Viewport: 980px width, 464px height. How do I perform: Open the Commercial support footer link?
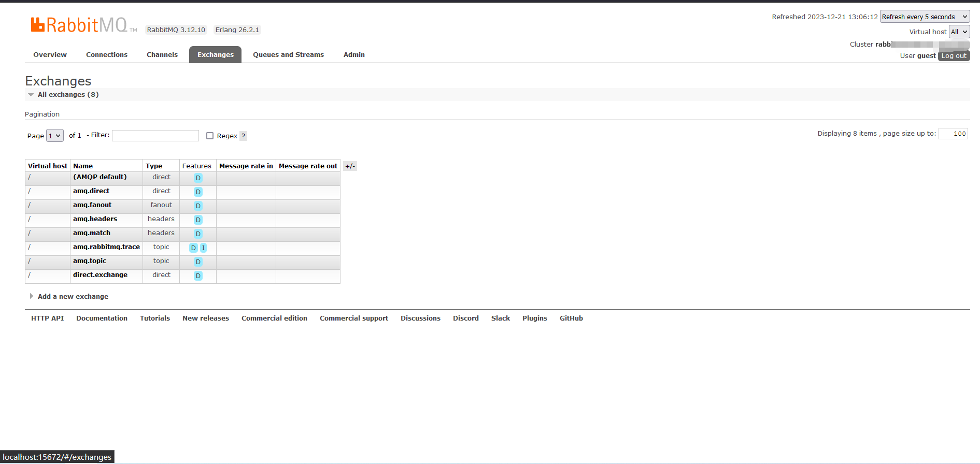tap(354, 318)
